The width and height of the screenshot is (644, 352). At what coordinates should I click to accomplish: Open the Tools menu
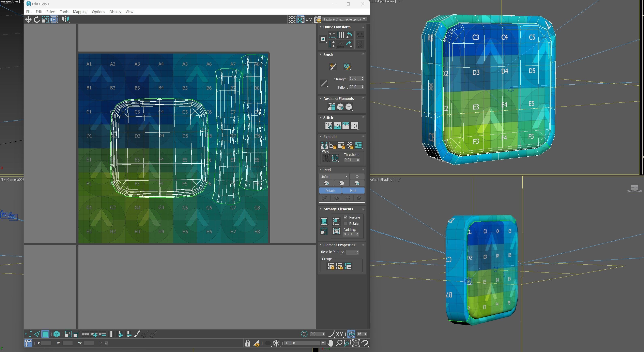[x=64, y=12]
